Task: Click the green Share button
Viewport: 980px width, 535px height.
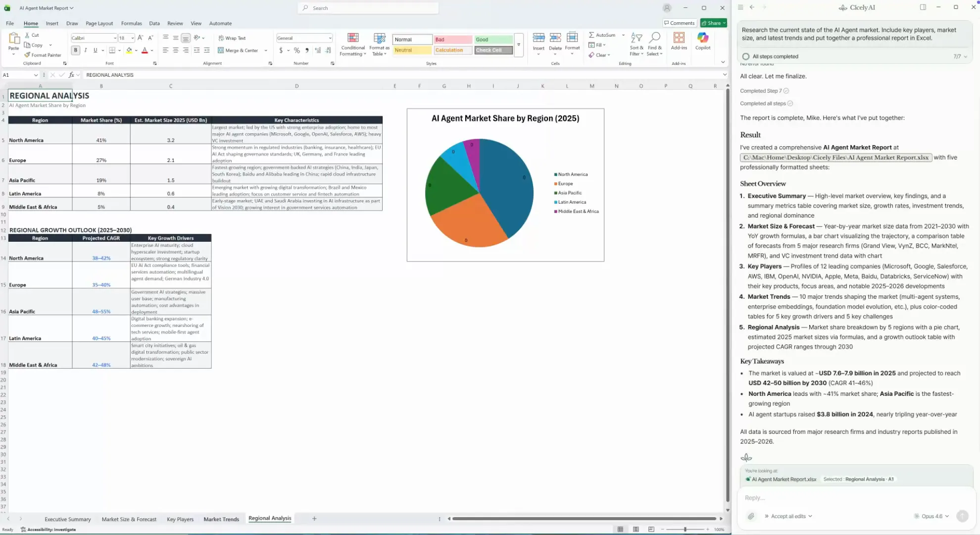Action: [x=713, y=23]
